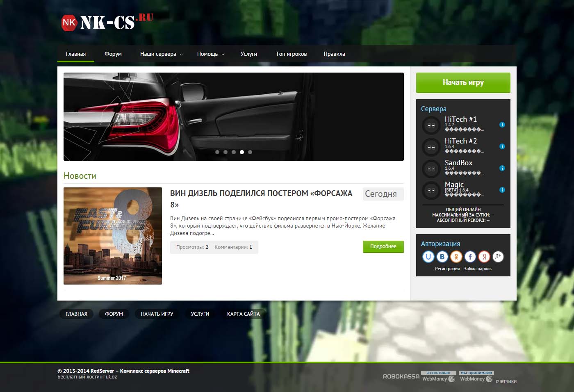This screenshot has width=574, height=392.
Task: Click the HiTech #2 server name
Action: pyautogui.click(x=461, y=141)
